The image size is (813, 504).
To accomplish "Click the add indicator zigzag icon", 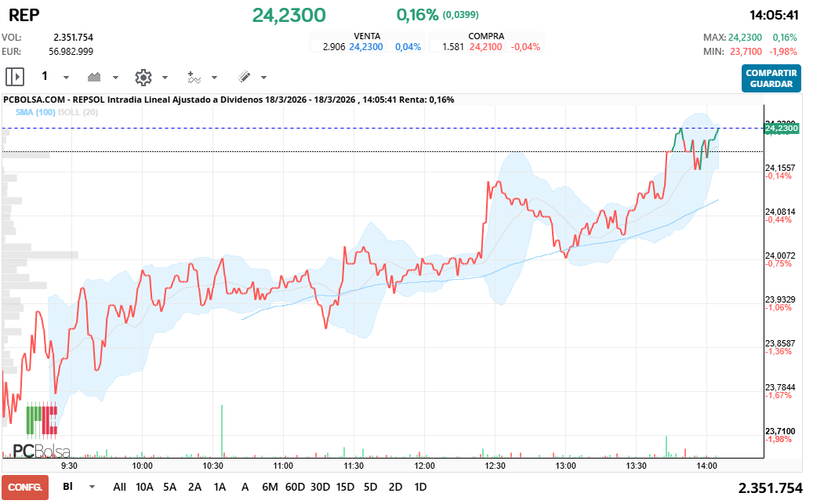I will tap(196, 76).
